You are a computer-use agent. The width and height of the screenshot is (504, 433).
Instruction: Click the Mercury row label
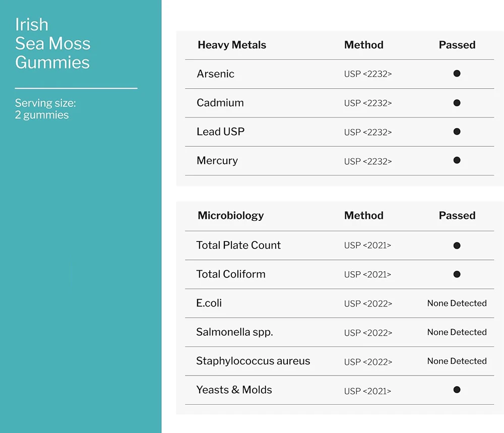click(217, 160)
